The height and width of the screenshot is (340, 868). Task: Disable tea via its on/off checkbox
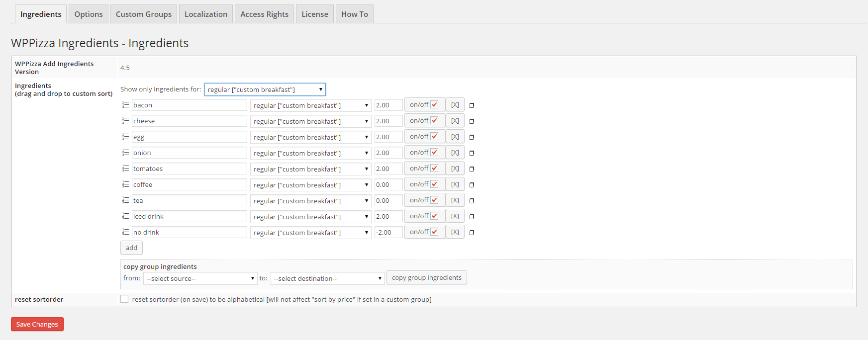(x=434, y=200)
